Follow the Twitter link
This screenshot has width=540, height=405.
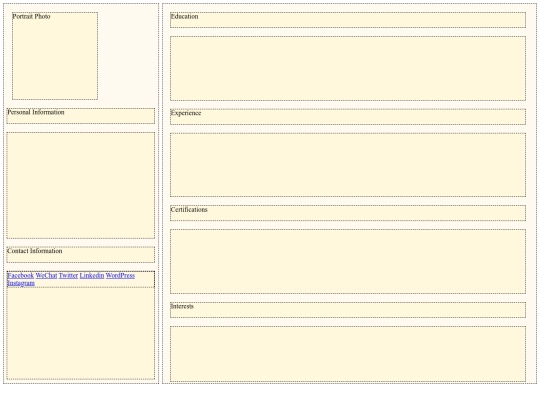tap(68, 276)
